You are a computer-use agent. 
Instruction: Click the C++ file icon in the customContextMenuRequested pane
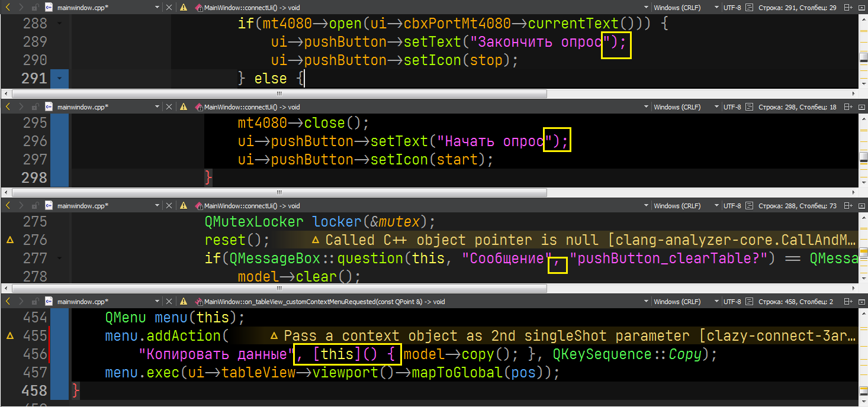pos(48,301)
